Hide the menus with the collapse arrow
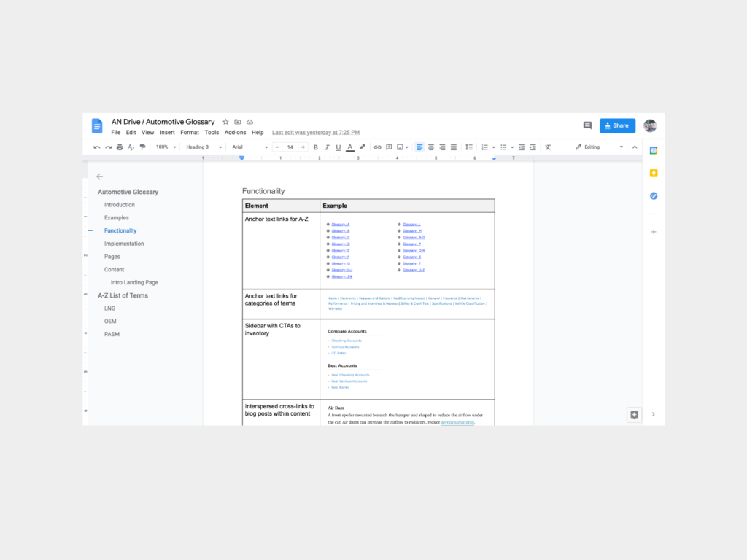Image resolution: width=747 pixels, height=560 pixels. [635, 147]
